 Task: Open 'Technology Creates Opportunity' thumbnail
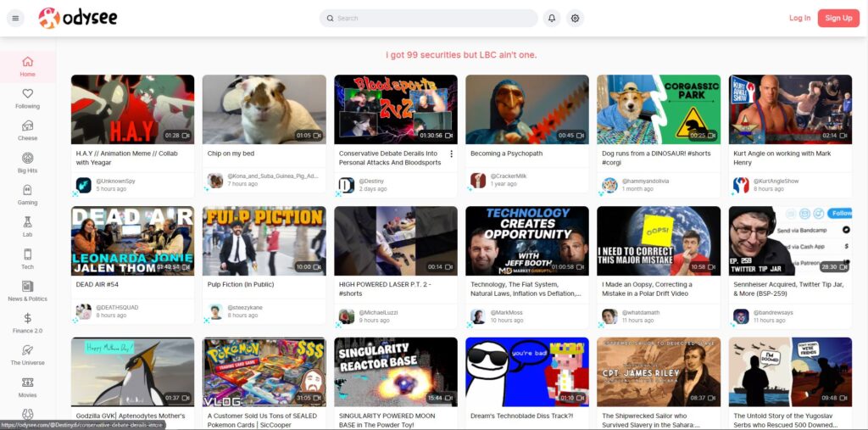pyautogui.click(x=527, y=241)
